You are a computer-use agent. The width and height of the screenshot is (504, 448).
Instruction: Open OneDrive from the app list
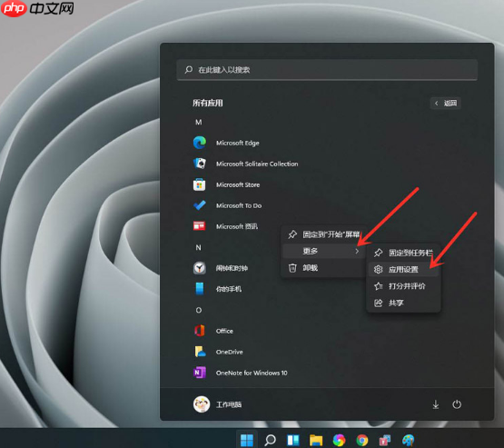[x=218, y=352]
